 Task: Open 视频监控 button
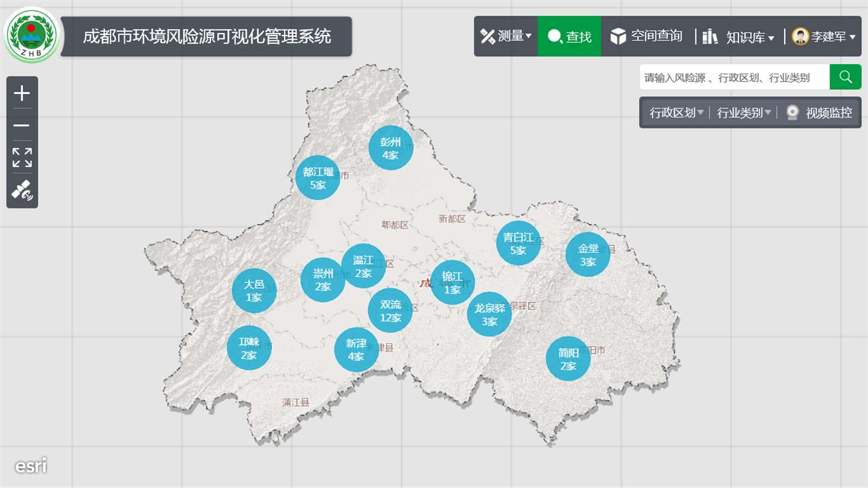pos(820,113)
